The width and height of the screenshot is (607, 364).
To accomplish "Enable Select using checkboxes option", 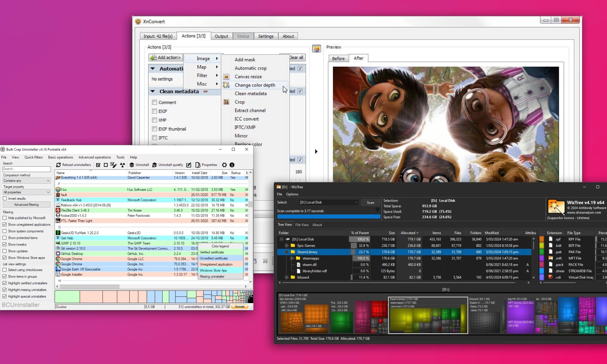I will [x=5, y=270].
